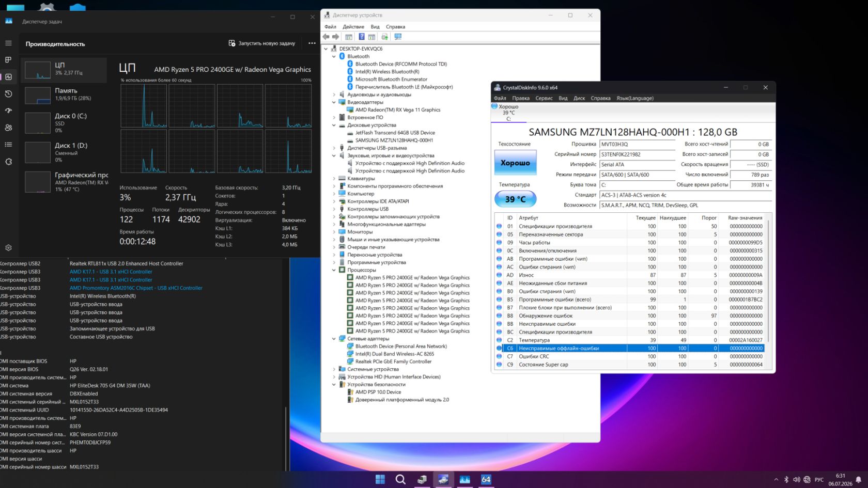Select Performance icon in Task Manager sidebar
The height and width of the screenshot is (488, 868).
coord(8,77)
